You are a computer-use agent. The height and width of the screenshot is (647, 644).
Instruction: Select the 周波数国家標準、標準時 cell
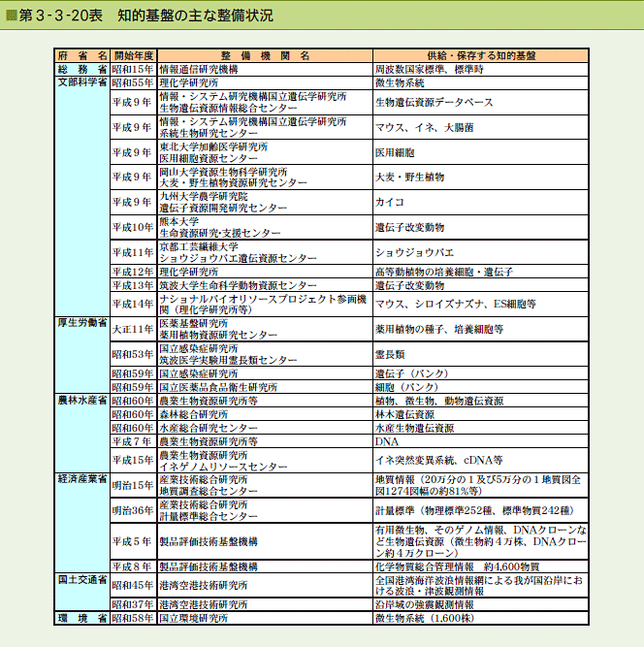point(481,69)
